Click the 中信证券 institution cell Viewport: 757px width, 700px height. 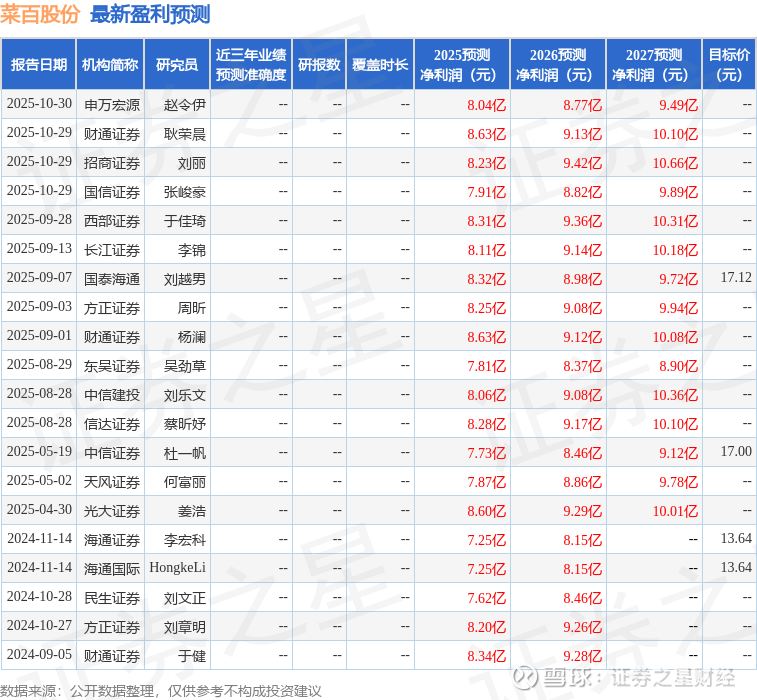112,452
